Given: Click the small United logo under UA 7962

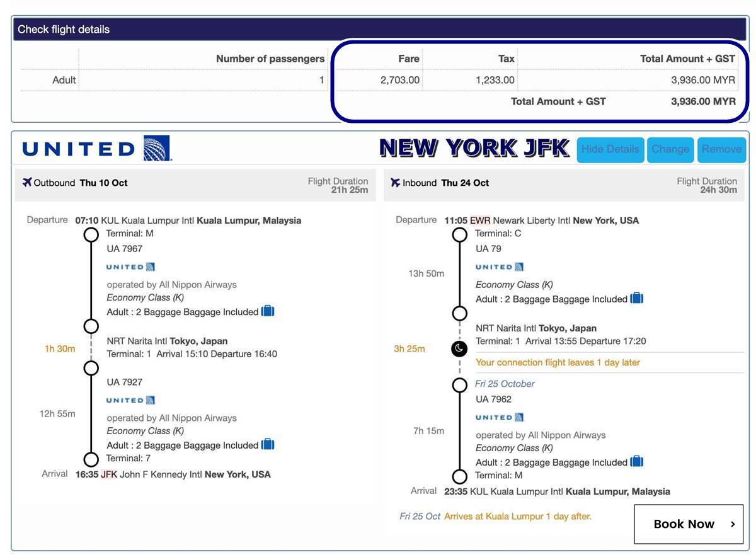Looking at the screenshot, I should (x=500, y=417).
